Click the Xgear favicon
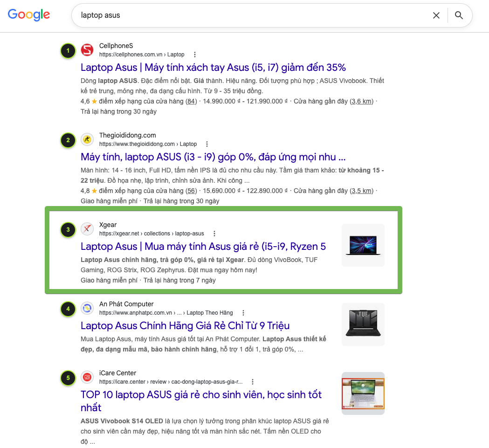The width and height of the screenshot is (489, 448). click(x=87, y=229)
